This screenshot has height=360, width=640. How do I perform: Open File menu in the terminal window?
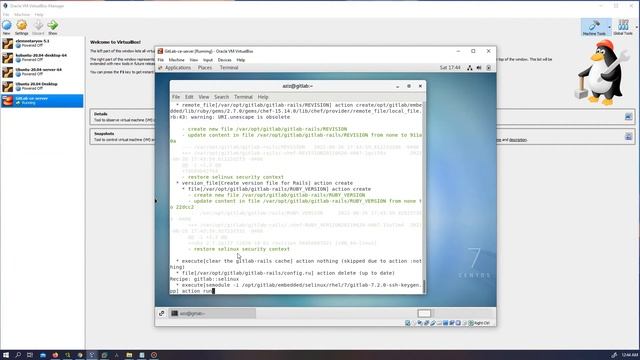coord(176,97)
